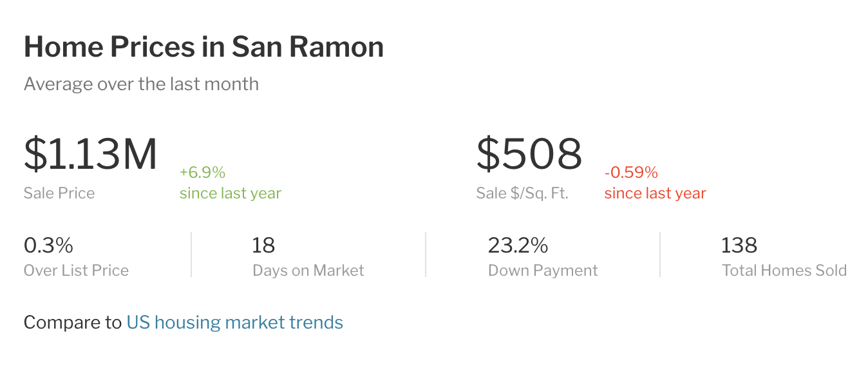Select the green since last year text

(231, 193)
